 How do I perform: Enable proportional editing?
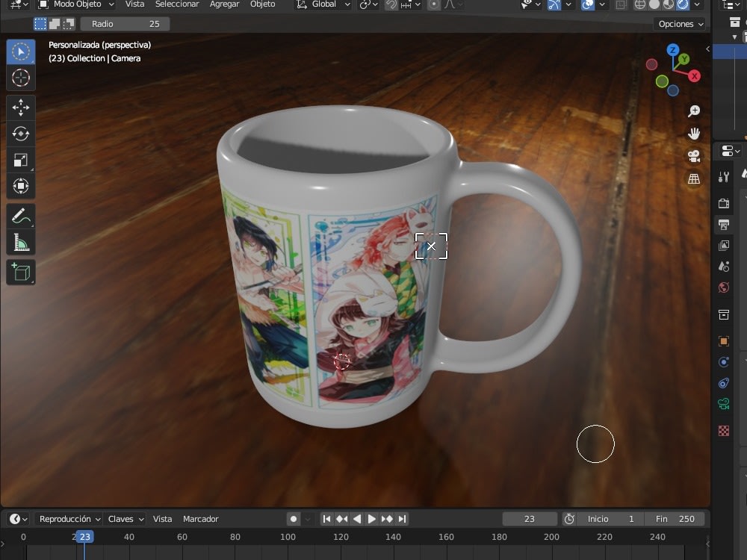434,6
